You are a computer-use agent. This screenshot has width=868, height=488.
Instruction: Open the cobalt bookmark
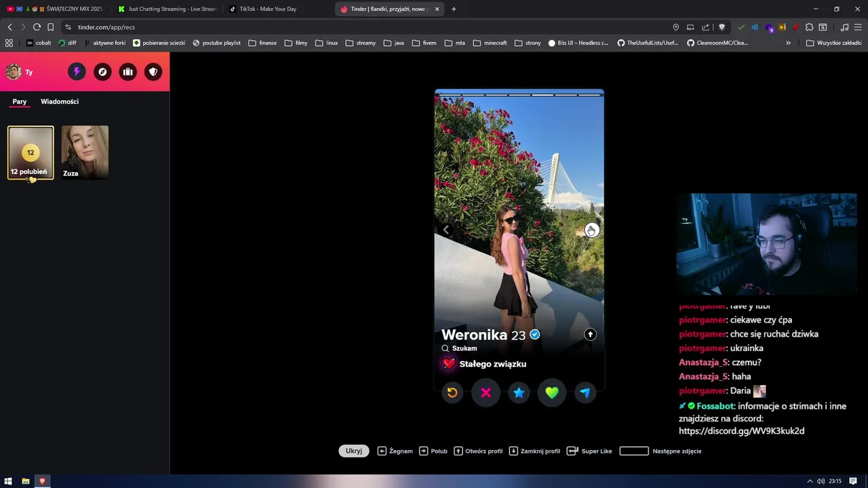point(39,43)
